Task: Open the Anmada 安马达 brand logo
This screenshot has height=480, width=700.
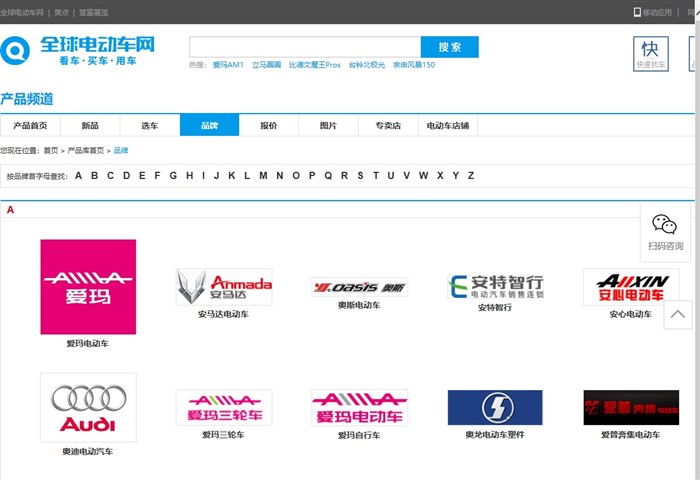Action: (224, 287)
